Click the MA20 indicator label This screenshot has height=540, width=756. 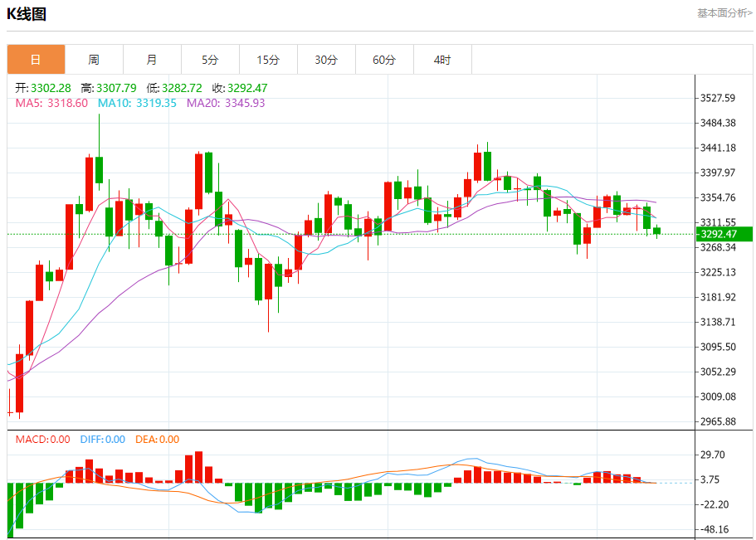226,103
